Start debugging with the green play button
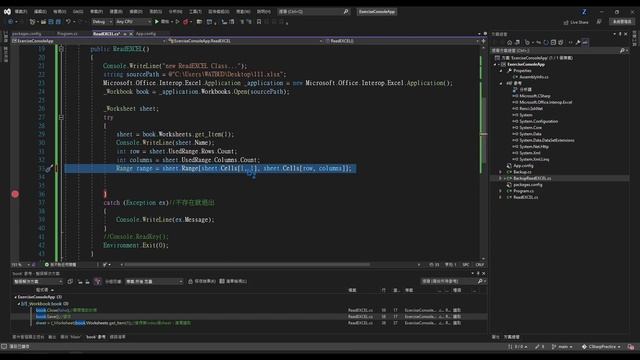The height and width of the screenshot is (360, 640). 157,22
